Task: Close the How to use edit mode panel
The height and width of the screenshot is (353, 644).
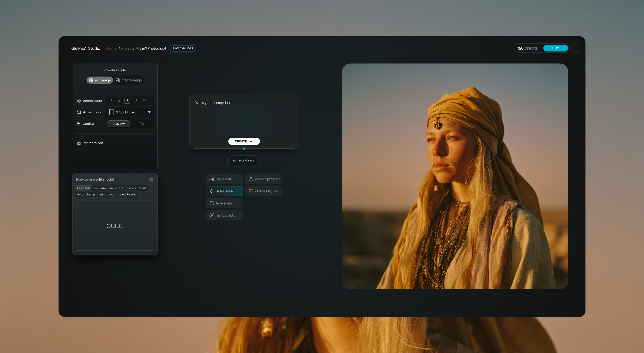Action: coord(151,179)
